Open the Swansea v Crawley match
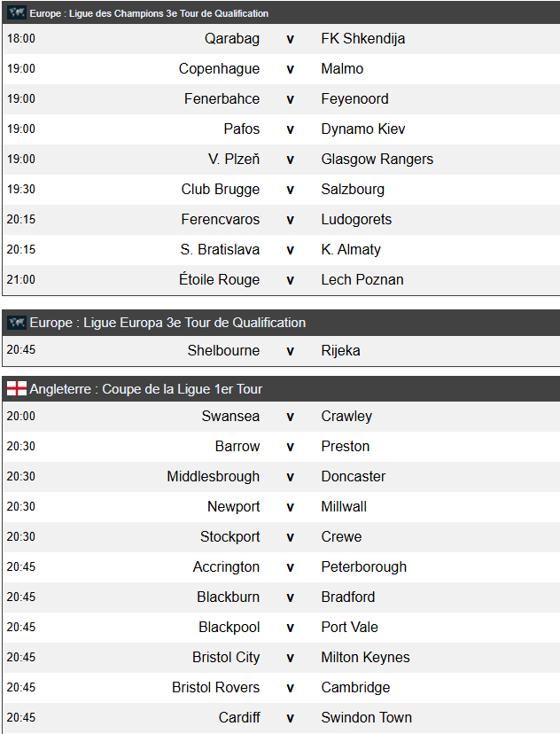 (x=290, y=417)
